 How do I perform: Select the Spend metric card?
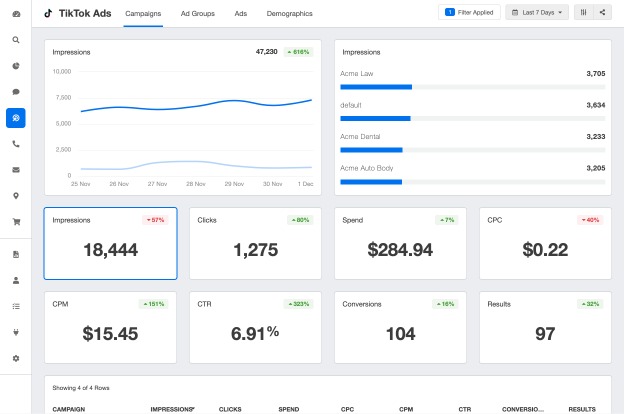pos(400,244)
